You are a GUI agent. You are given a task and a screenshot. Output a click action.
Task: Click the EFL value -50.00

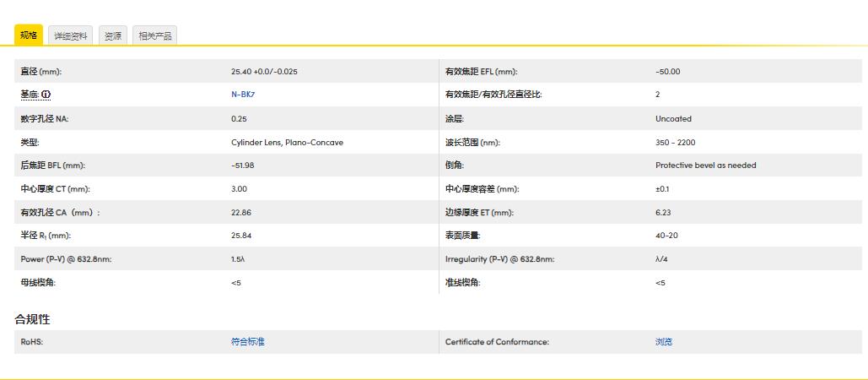click(667, 72)
